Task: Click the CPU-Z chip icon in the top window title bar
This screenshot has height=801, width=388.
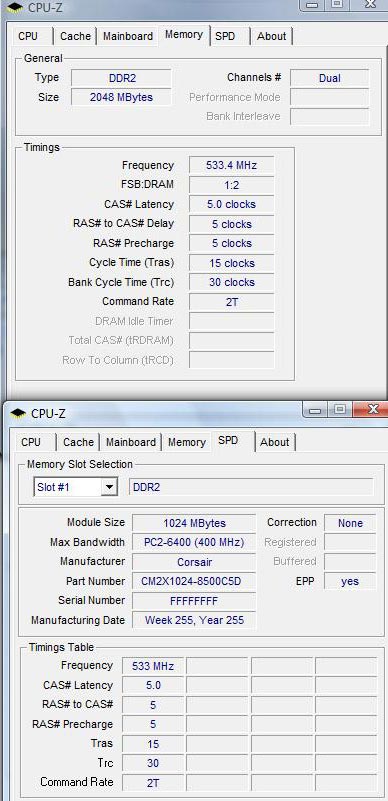Action: (x=14, y=7)
